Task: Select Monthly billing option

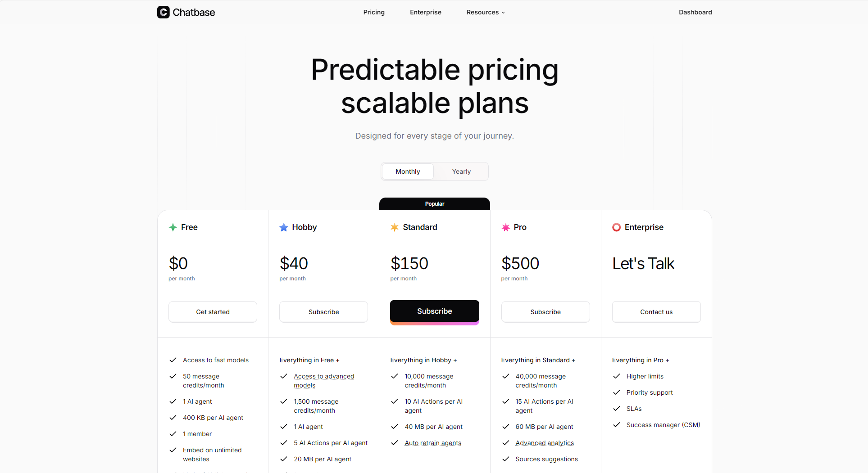Action: [x=408, y=171]
